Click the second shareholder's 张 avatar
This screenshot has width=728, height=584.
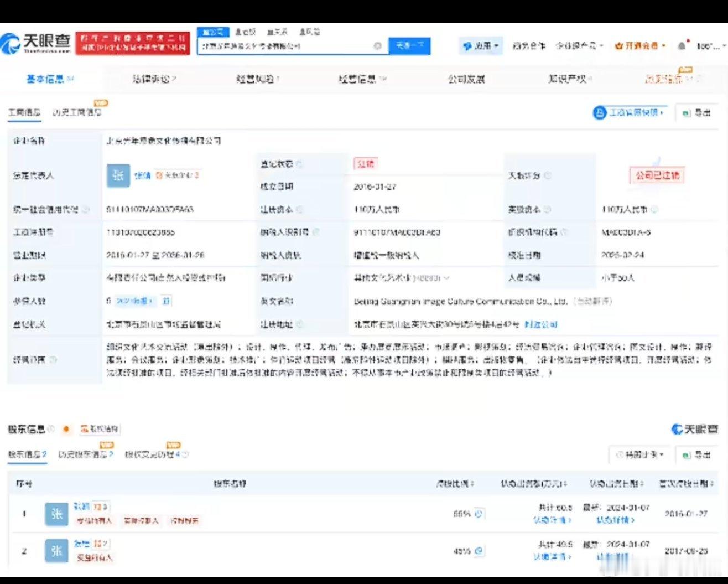coord(56,551)
